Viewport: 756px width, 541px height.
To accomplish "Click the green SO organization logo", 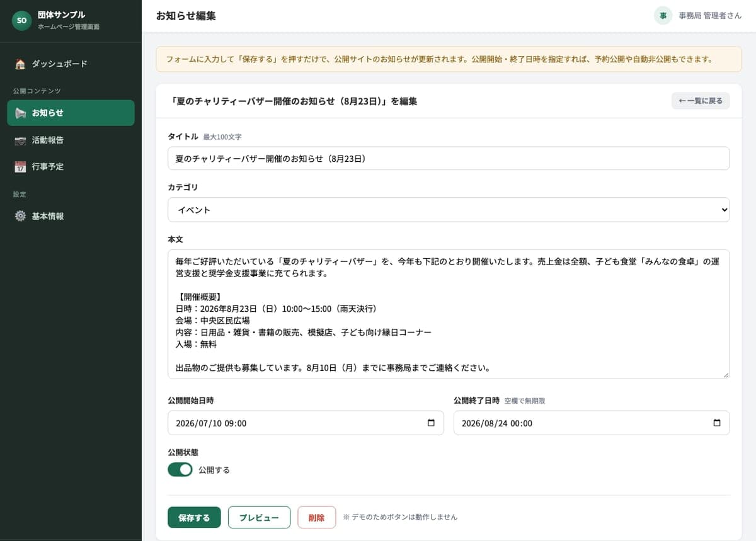I will coord(21,21).
